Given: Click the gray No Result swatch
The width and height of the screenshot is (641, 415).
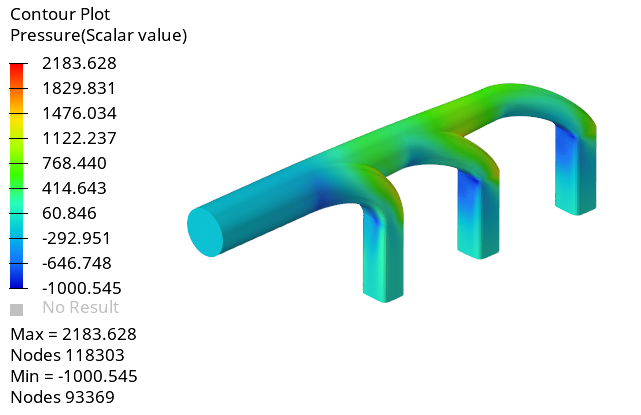Looking at the screenshot, I should click(x=16, y=309).
